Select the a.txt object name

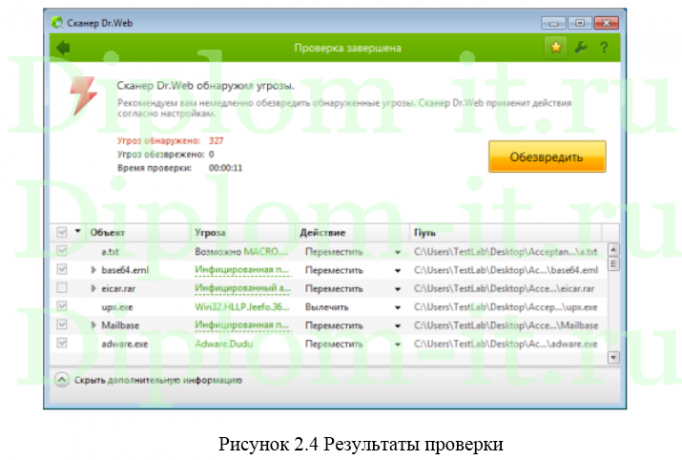coord(110,252)
